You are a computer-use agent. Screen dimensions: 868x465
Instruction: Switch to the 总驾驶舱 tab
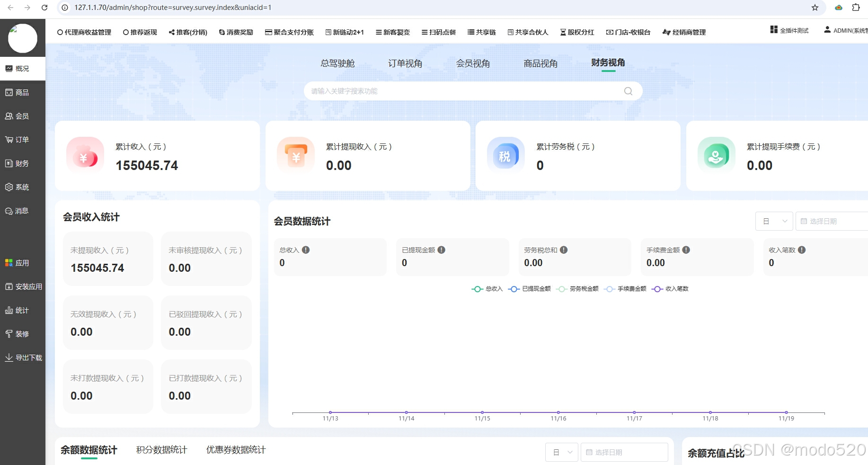tap(337, 63)
